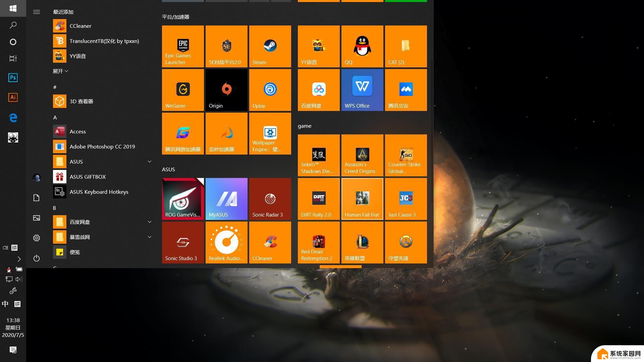Launch Origin game platform
644x362 pixels.
coord(226,90)
